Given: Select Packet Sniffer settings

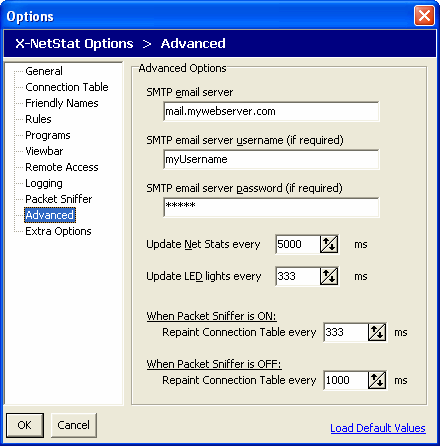Looking at the screenshot, I should (x=59, y=199).
